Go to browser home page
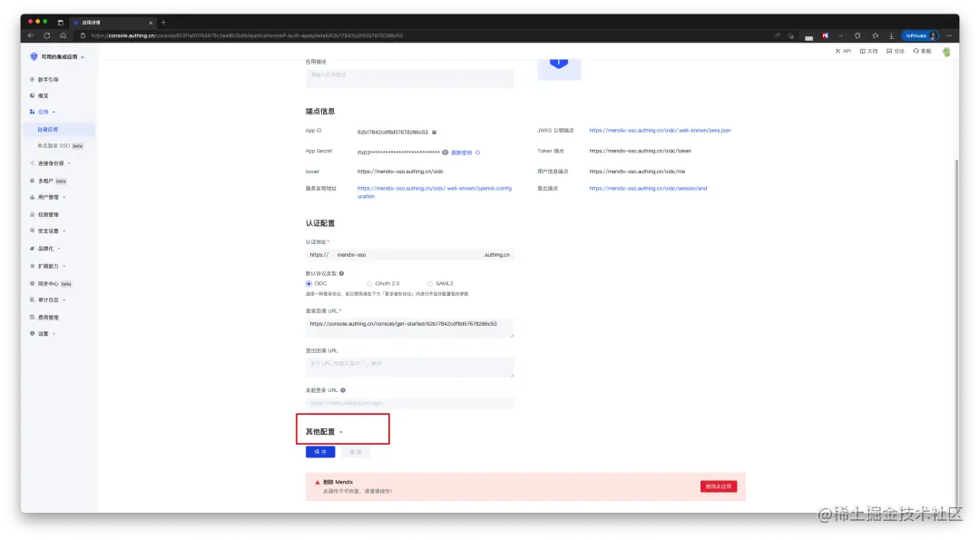Image resolution: width=980 pixels, height=540 pixels. 64,35
